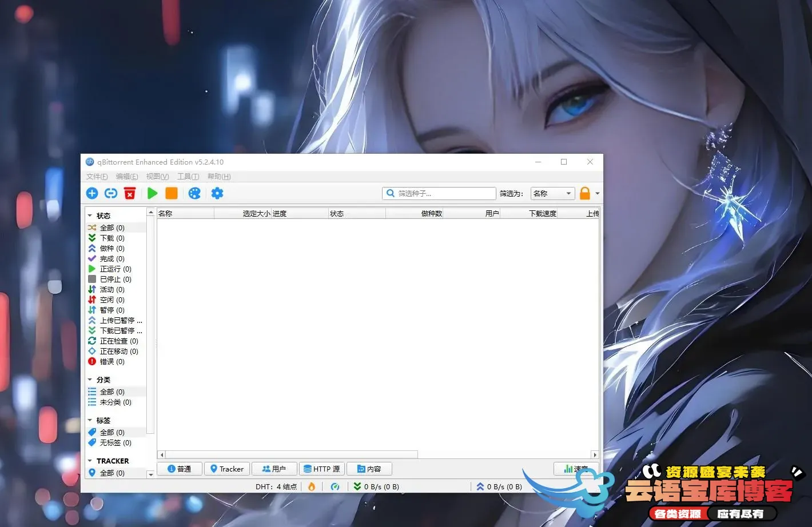Select 全部 (0) under 标签
This screenshot has height=527, width=812.
coord(116,432)
